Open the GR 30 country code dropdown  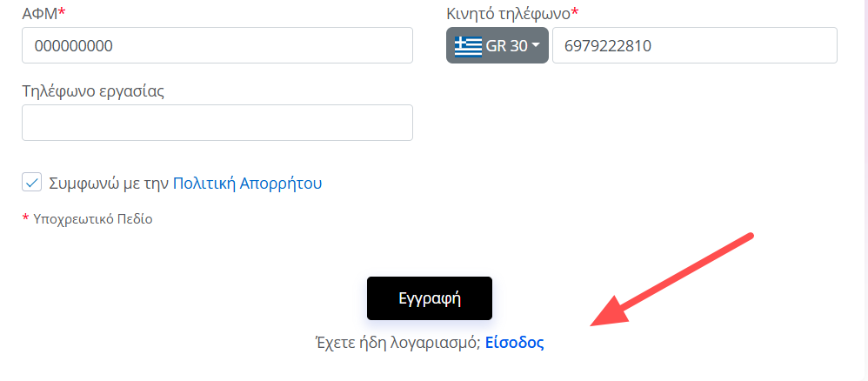pyautogui.click(x=497, y=45)
